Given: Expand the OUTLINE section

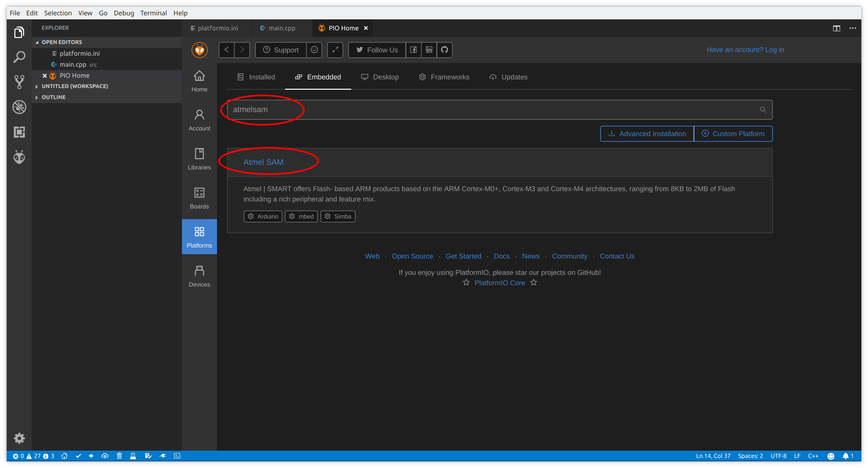Looking at the screenshot, I should click(107, 97).
